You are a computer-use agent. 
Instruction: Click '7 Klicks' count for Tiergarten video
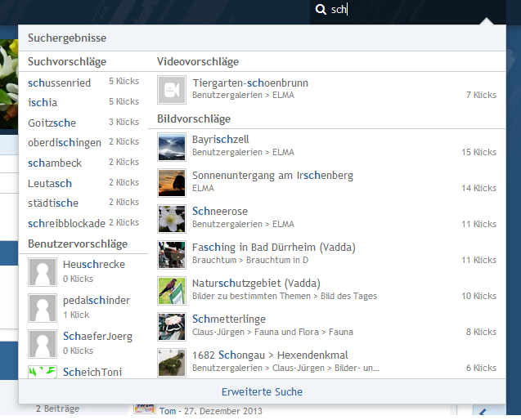[481, 95]
